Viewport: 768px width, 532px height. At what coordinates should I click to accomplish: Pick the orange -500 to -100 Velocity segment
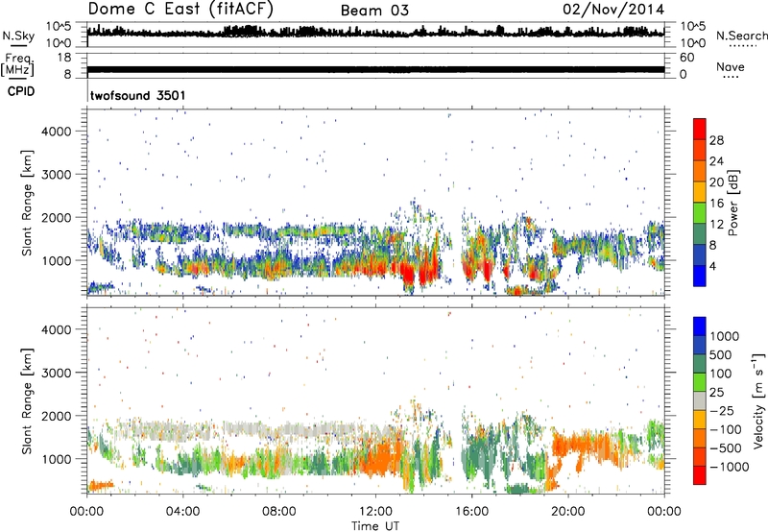(x=700, y=439)
